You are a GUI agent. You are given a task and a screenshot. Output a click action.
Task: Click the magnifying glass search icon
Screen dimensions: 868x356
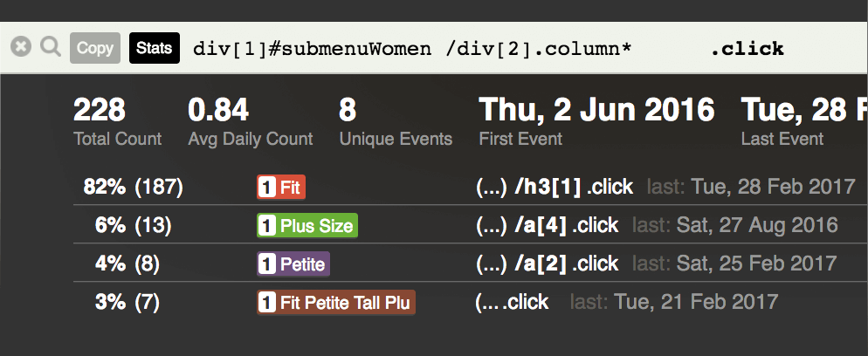pos(51,47)
